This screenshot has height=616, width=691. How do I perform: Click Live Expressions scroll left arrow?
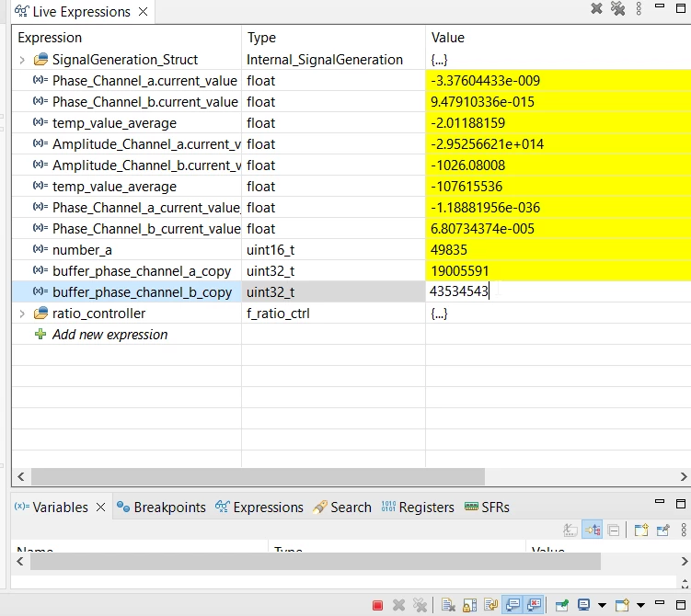pyautogui.click(x=20, y=477)
